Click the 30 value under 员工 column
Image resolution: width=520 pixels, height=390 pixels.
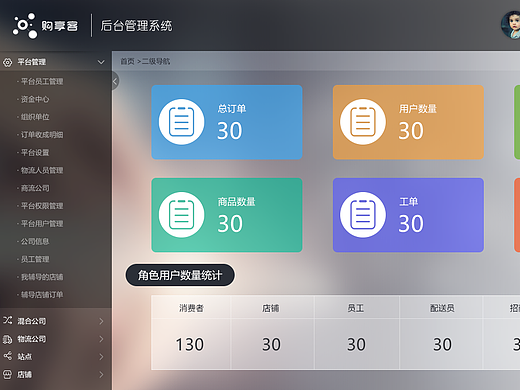coord(356,344)
